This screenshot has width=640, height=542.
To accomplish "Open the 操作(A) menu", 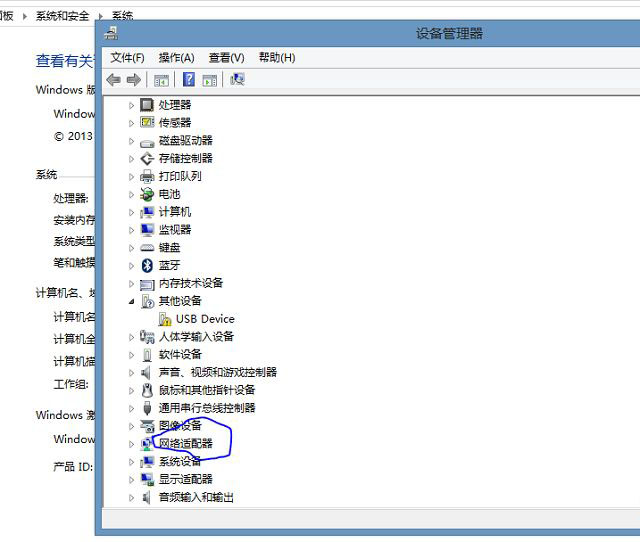I will [176, 58].
